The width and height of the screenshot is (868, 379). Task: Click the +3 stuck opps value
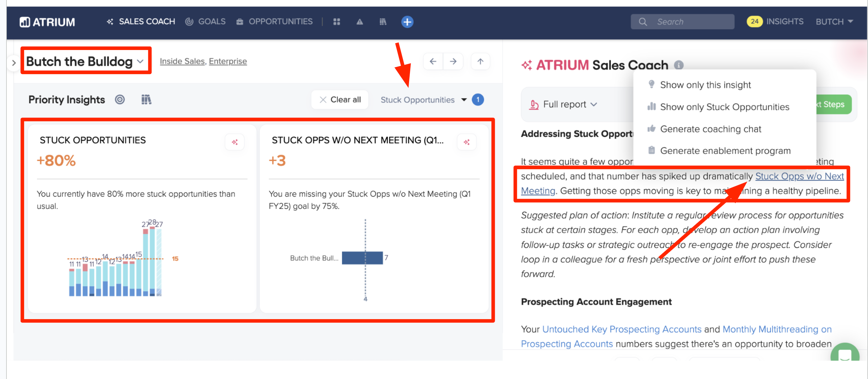click(277, 161)
